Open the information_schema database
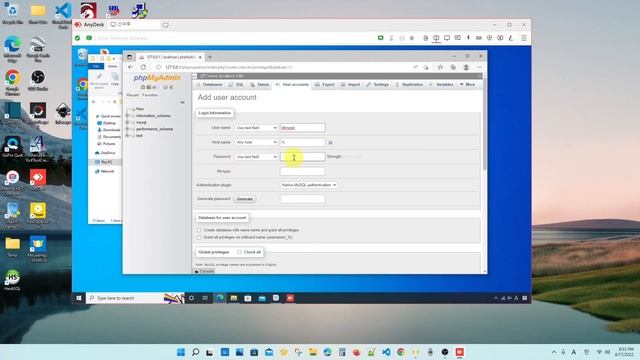 (x=153, y=116)
